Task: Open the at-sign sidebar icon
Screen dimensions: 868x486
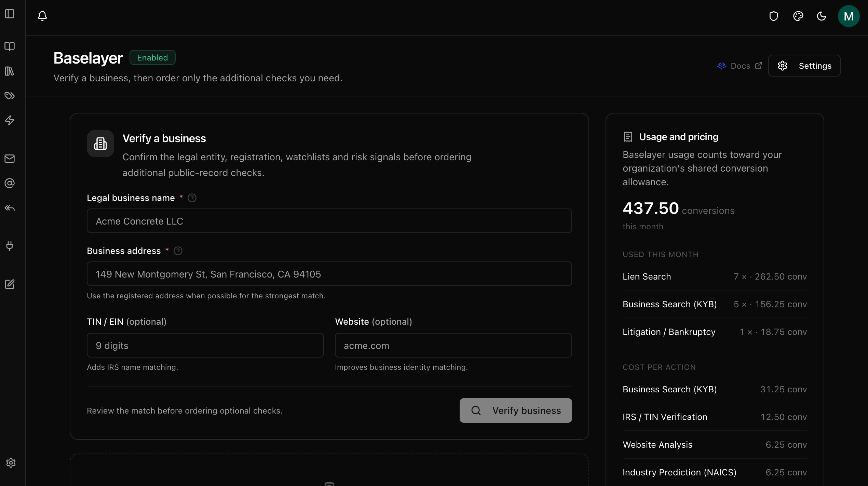Action: (10, 183)
